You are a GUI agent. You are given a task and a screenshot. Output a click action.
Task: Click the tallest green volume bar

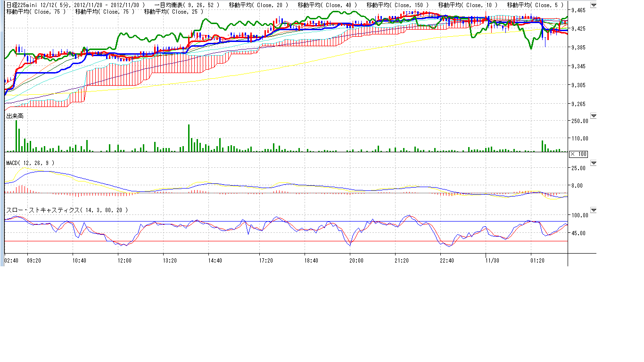tap(17, 136)
